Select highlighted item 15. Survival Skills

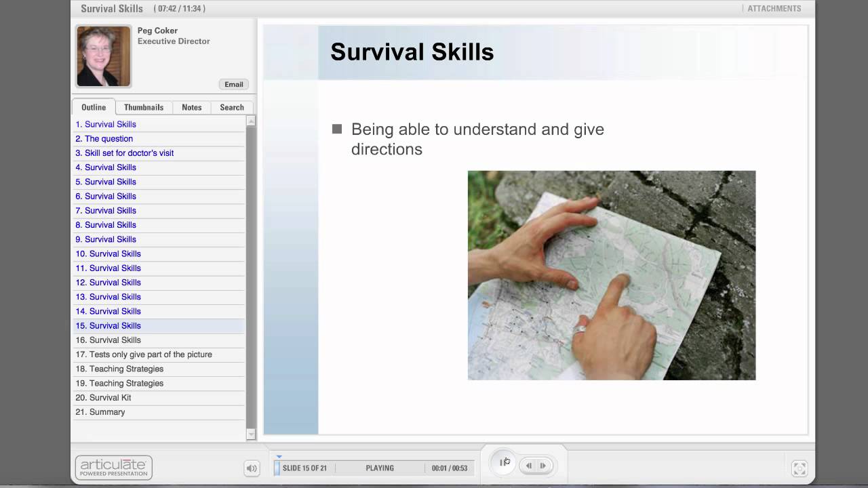(159, 325)
